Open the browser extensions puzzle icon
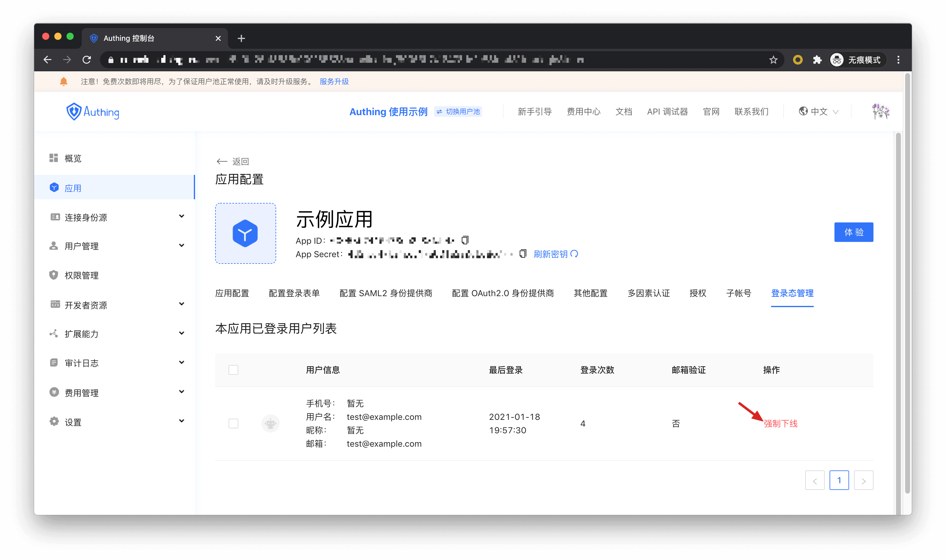Viewport: 946px width, 560px height. click(x=817, y=60)
